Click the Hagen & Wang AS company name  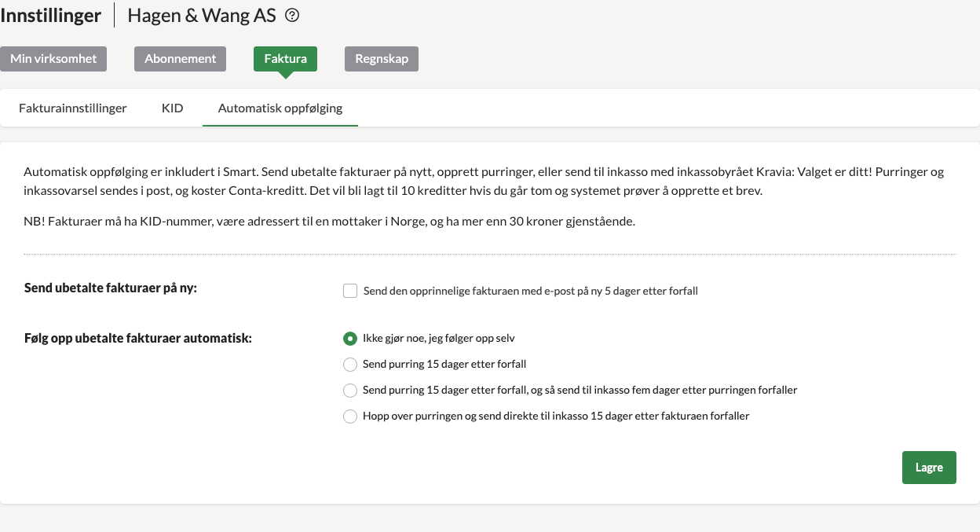tap(202, 15)
